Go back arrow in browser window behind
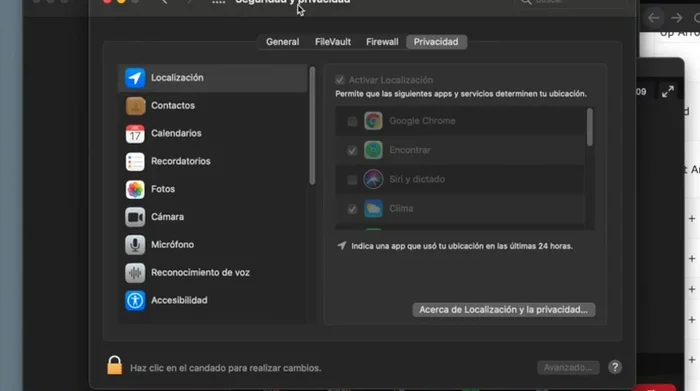Screen dimensions: 700x391 click(654, 18)
